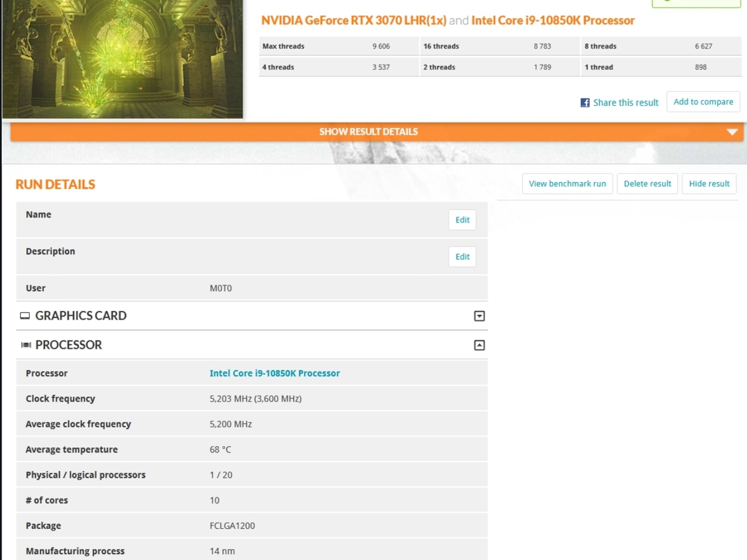The height and width of the screenshot is (560, 747).
Task: Click Add to compare
Action: point(703,102)
